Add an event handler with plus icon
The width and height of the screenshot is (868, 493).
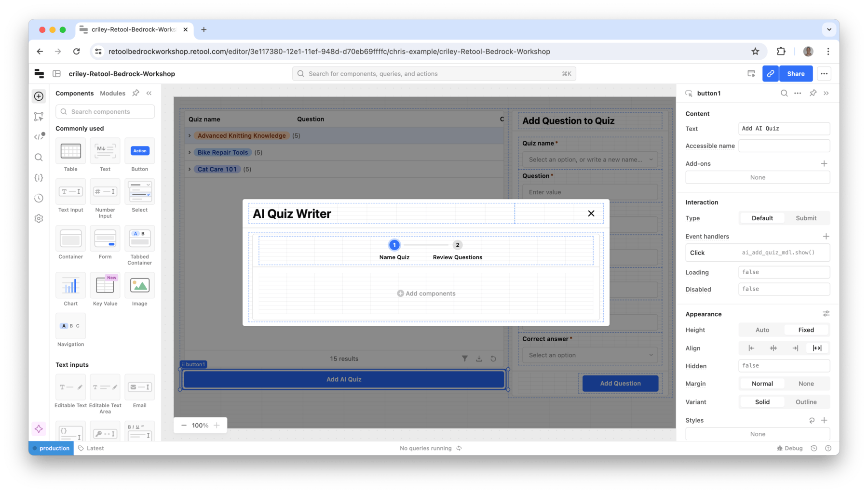(x=826, y=236)
